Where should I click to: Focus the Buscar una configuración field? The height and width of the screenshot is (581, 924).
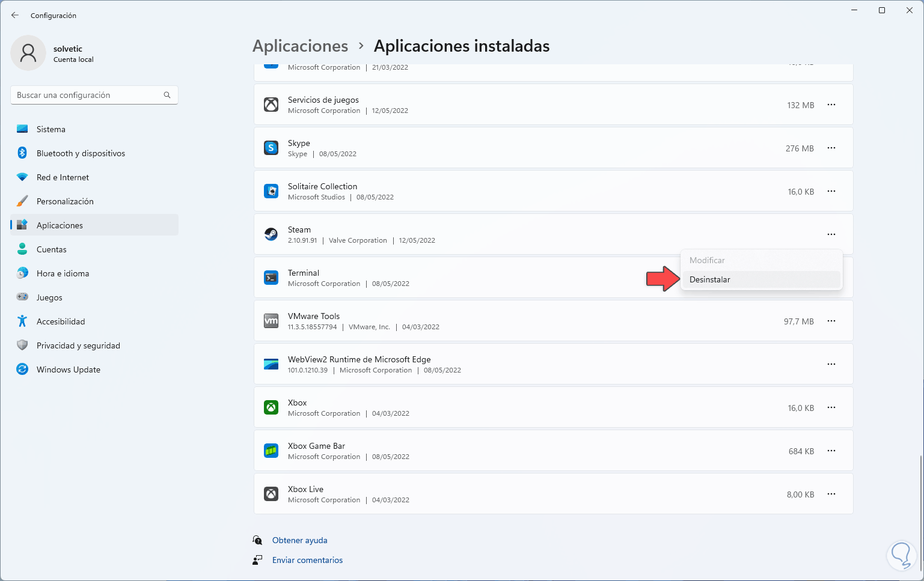87,95
